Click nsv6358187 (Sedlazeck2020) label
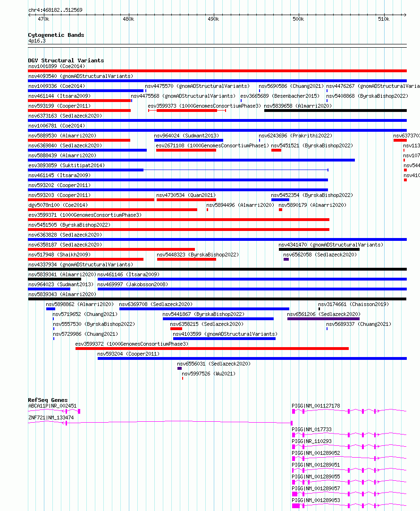Image resolution: width=420 pixels, height=511 pixels. click(65, 245)
